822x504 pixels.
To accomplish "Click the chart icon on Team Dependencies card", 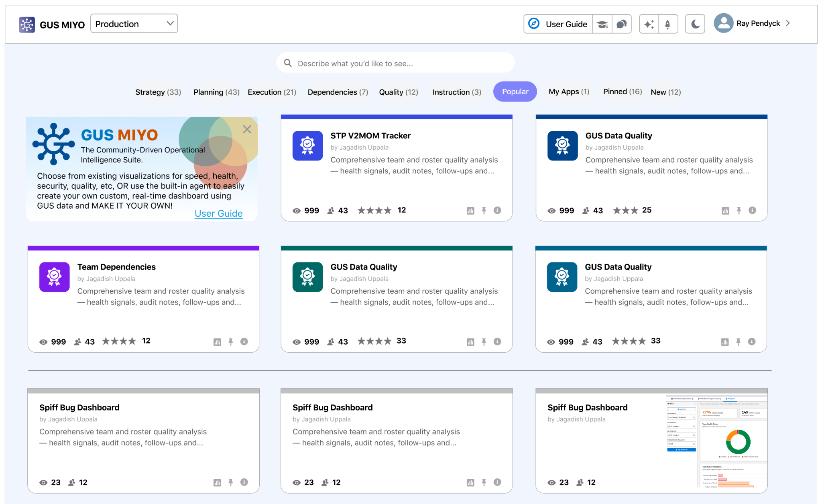I will tap(217, 342).
